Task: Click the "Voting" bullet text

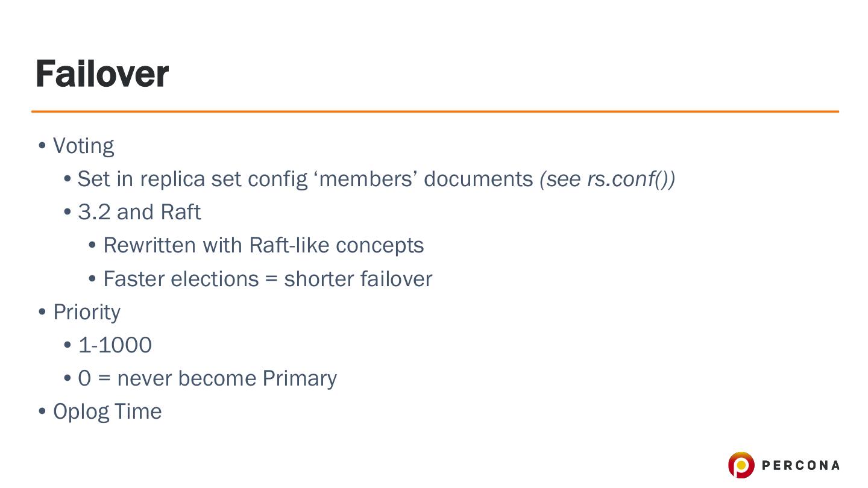Action: (x=83, y=146)
